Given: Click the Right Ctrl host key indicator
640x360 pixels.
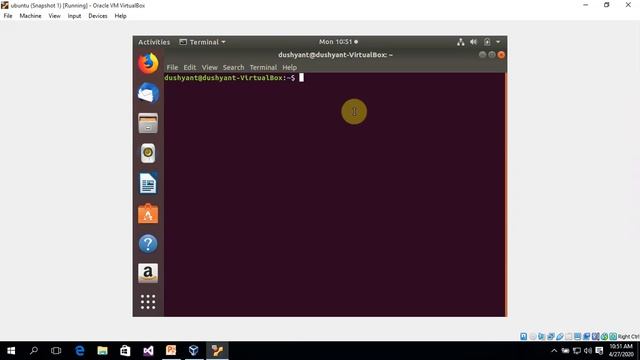Looking at the screenshot, I should point(628,336).
